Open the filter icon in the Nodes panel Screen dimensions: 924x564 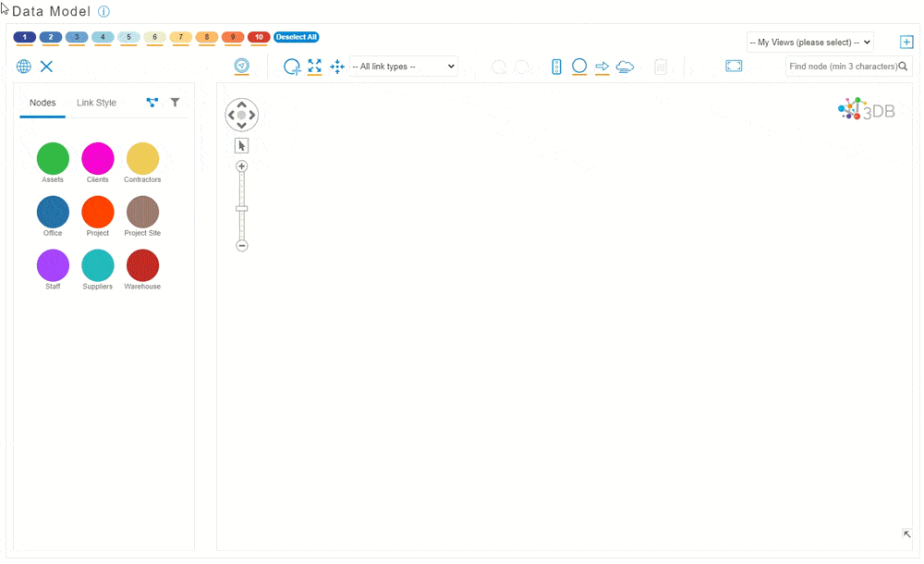point(175,103)
